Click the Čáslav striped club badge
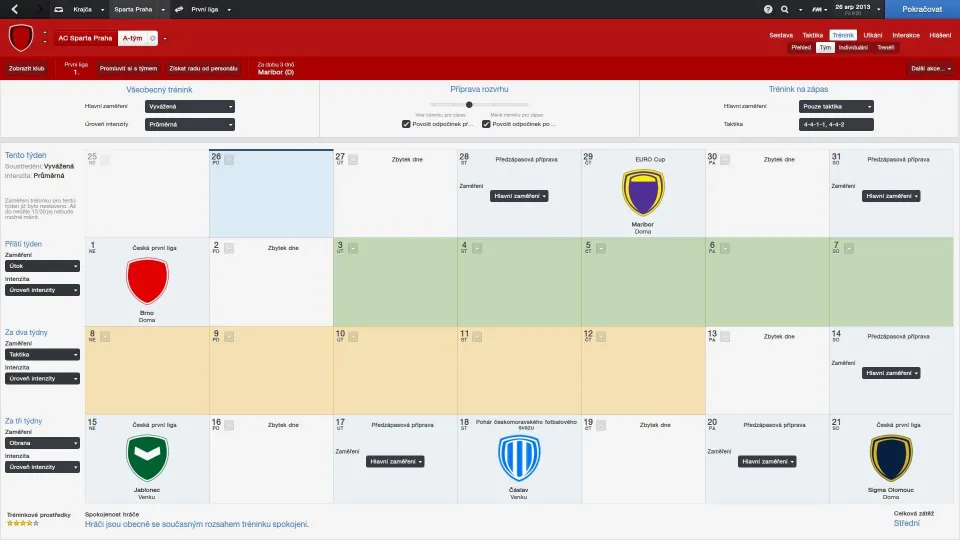This screenshot has width=960, height=540. (x=518, y=457)
